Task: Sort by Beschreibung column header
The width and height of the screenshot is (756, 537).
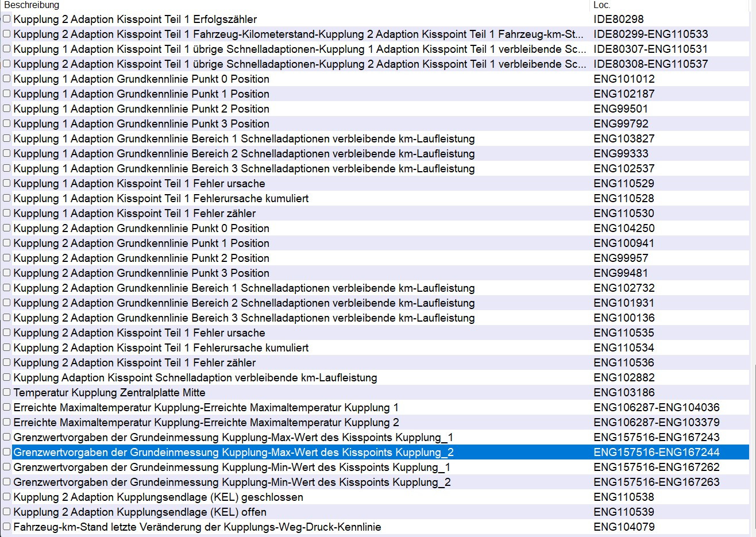Action: coord(295,5)
